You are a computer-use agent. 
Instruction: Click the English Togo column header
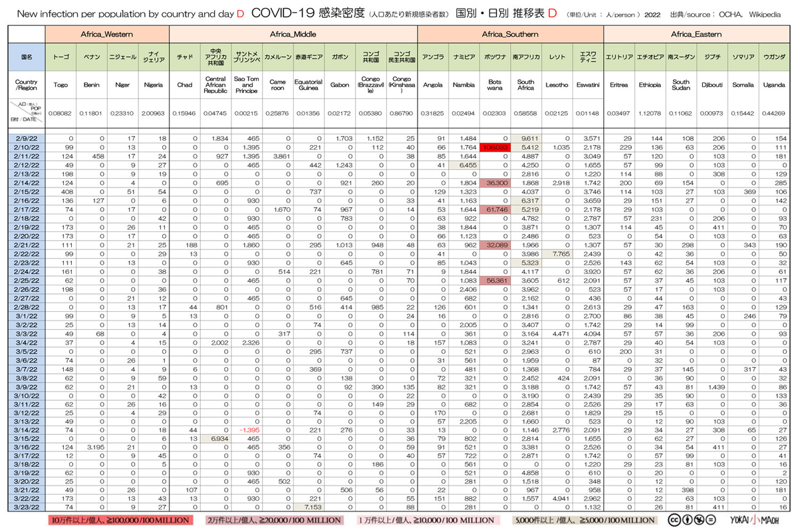coord(61,85)
